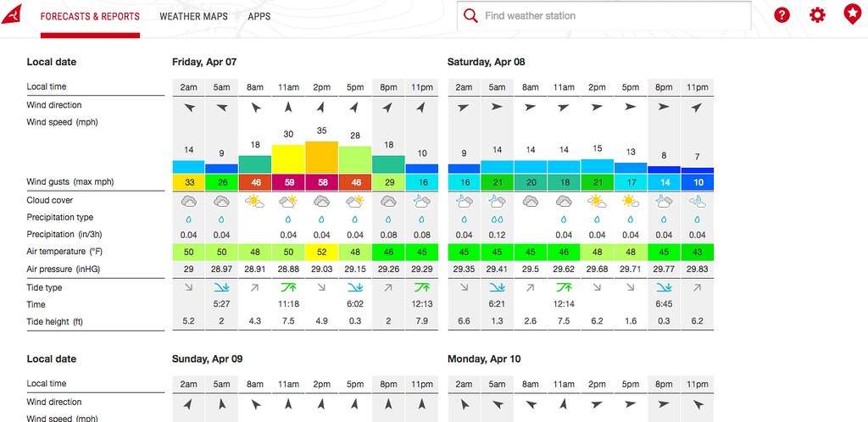The height and width of the screenshot is (422, 868).
Task: Click the red Windfinder logo icon
Action: tap(12, 14)
